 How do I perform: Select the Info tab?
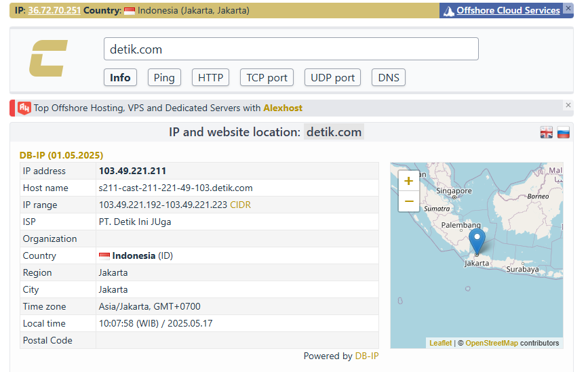(120, 77)
